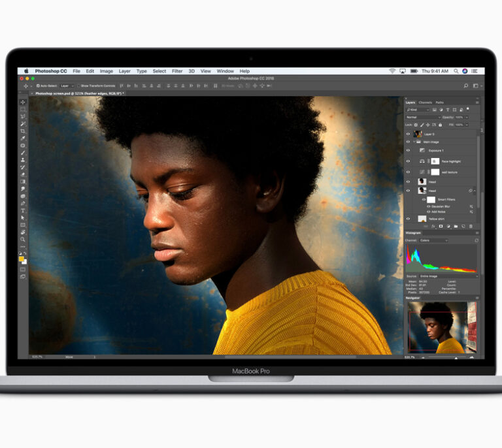This screenshot has height=448, width=502.
Task: Pick the Crop tool
Action: [23, 131]
